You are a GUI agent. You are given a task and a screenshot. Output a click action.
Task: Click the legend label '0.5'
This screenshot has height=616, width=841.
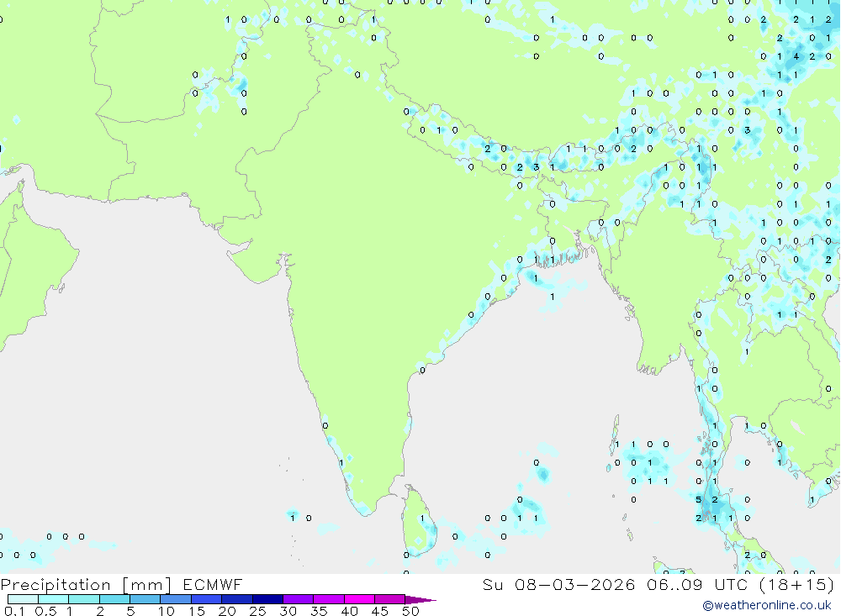(45, 611)
